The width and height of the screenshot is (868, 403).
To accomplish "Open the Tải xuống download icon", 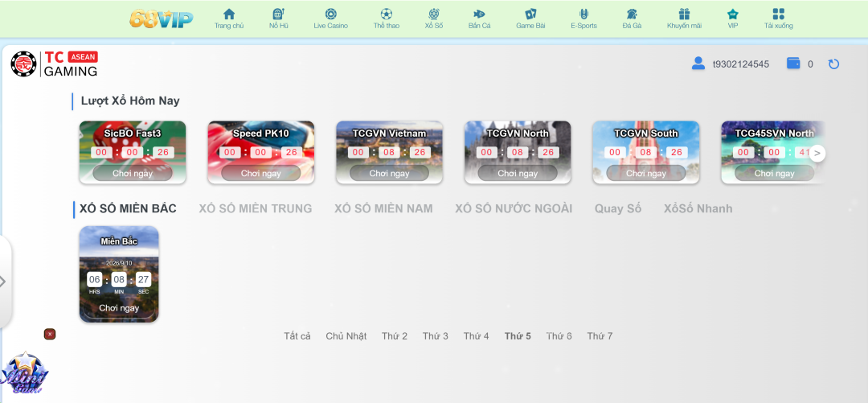I will click(778, 14).
